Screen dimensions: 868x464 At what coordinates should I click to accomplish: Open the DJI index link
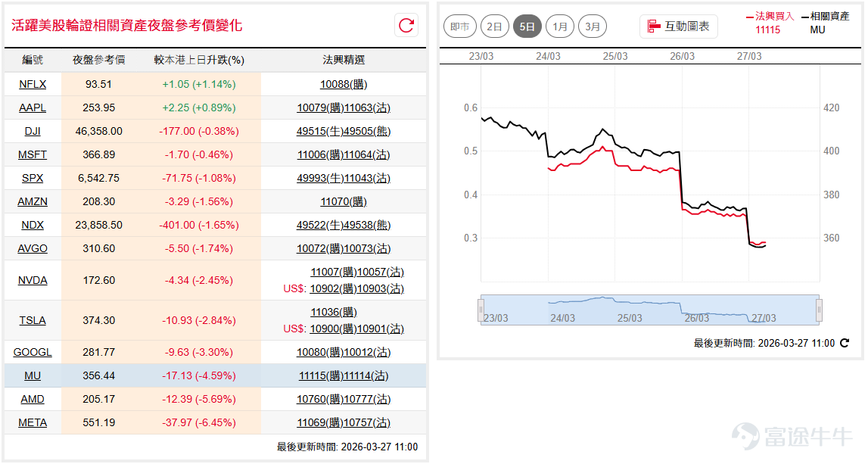(33, 131)
